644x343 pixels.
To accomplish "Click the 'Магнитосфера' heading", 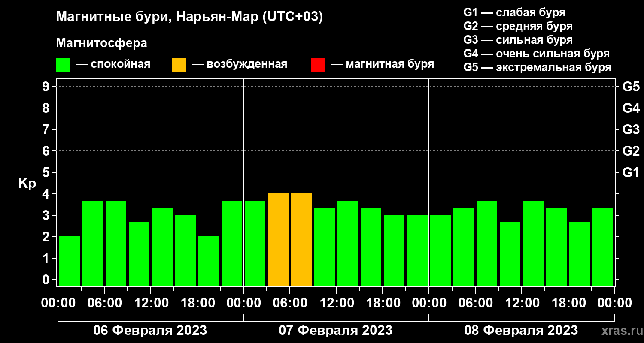I will [x=101, y=43].
